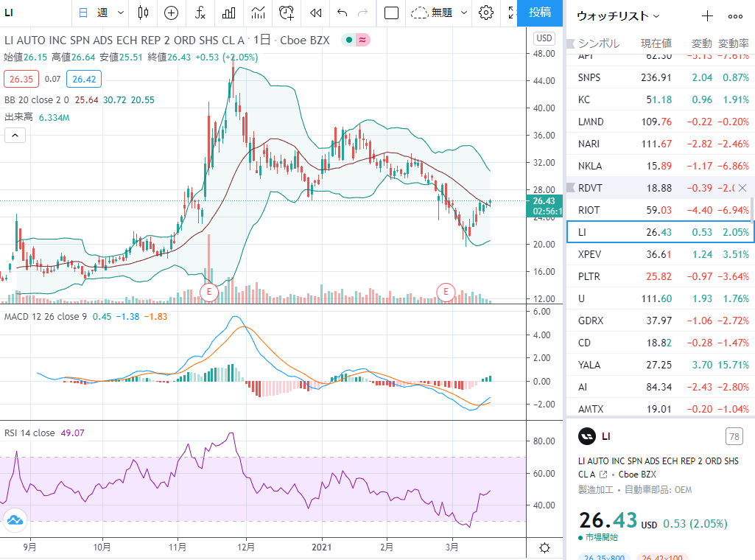Select GDRX in the watchlist
Image resolution: width=755 pixels, height=560 pixels.
[x=659, y=321]
